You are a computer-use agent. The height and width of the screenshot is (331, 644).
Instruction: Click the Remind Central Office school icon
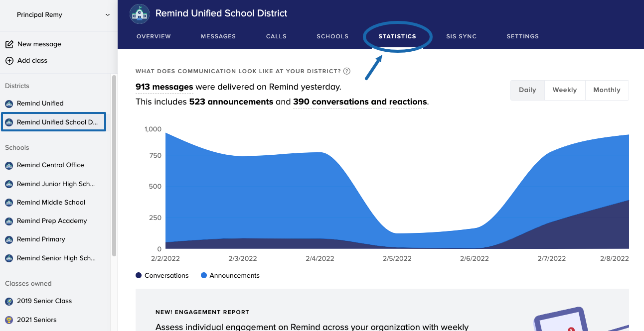click(x=9, y=165)
